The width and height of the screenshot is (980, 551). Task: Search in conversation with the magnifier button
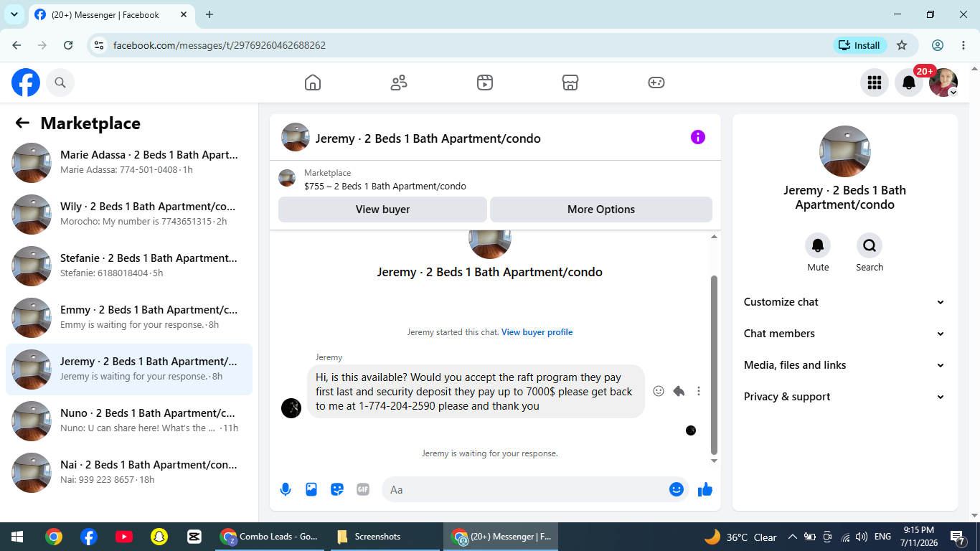coord(870,245)
